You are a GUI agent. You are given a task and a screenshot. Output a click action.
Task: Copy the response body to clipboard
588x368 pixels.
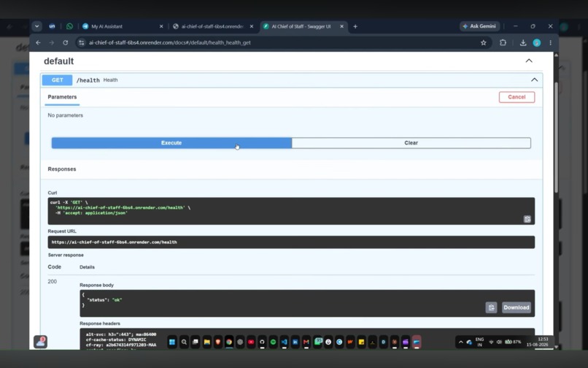point(491,307)
